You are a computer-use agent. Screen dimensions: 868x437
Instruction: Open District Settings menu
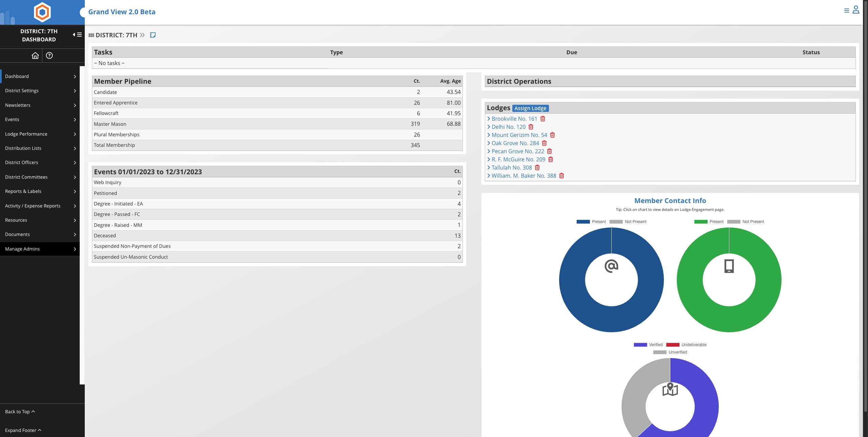click(40, 91)
